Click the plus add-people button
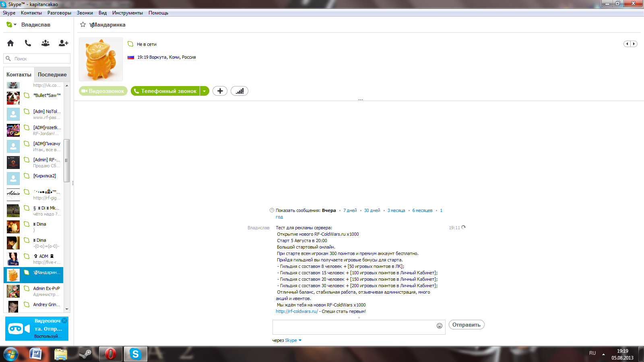 [220, 91]
